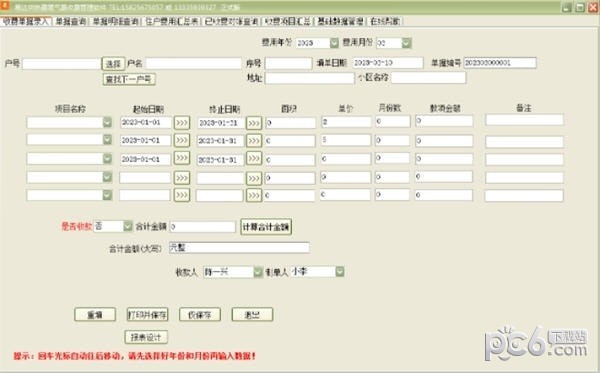This screenshot has height=373, width=600.
Task: Open date picker for first row 终止日期
Action: coord(254,123)
